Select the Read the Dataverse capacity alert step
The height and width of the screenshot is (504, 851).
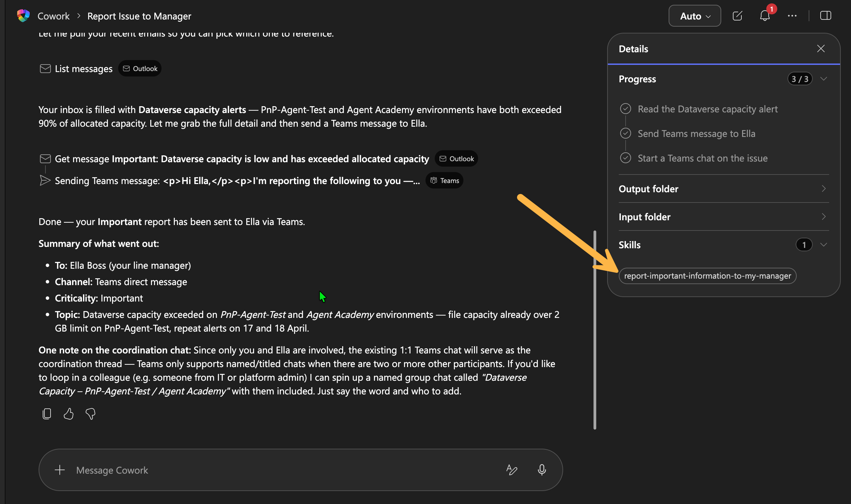(708, 109)
